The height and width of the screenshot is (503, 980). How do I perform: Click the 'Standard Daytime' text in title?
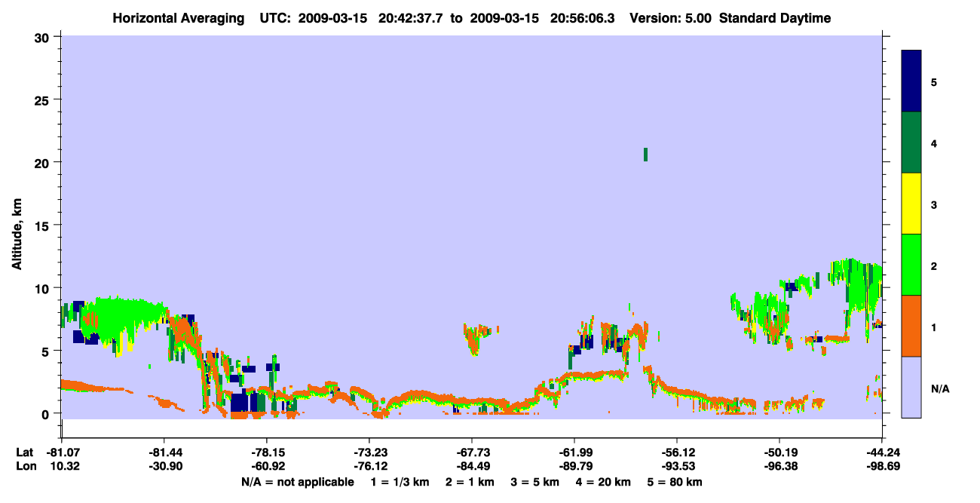[x=775, y=18]
